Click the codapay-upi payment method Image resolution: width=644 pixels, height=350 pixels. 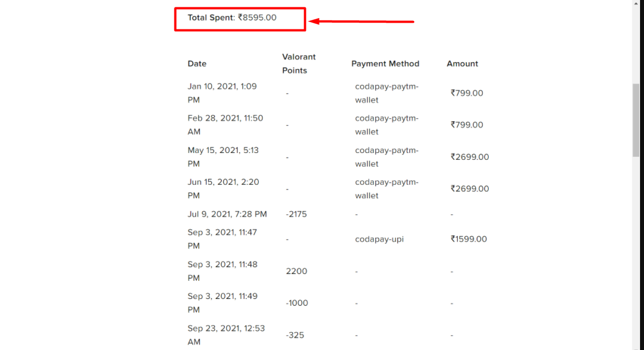click(x=379, y=239)
